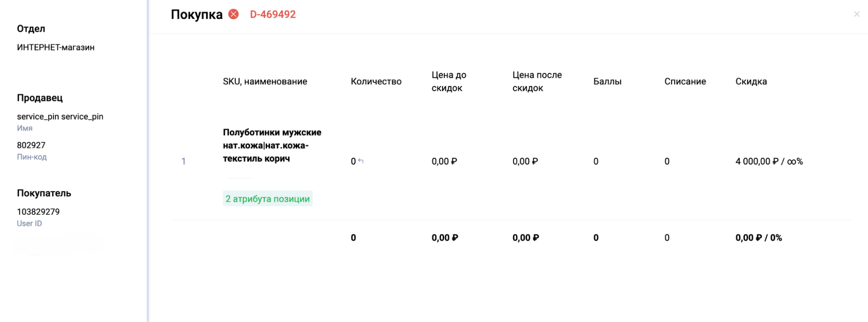
Task: Click the "Количество" column header
Action: pos(376,81)
